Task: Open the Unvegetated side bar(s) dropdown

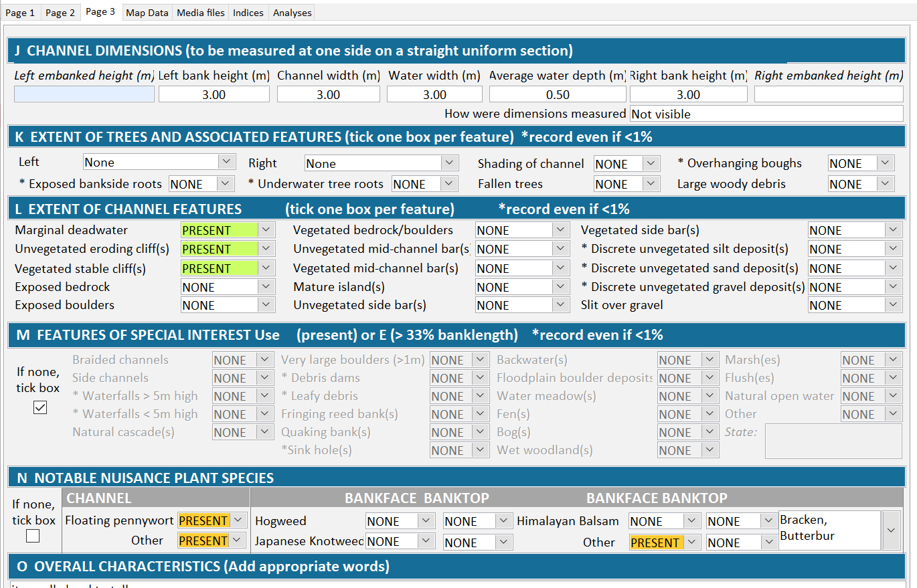Action: (523, 305)
